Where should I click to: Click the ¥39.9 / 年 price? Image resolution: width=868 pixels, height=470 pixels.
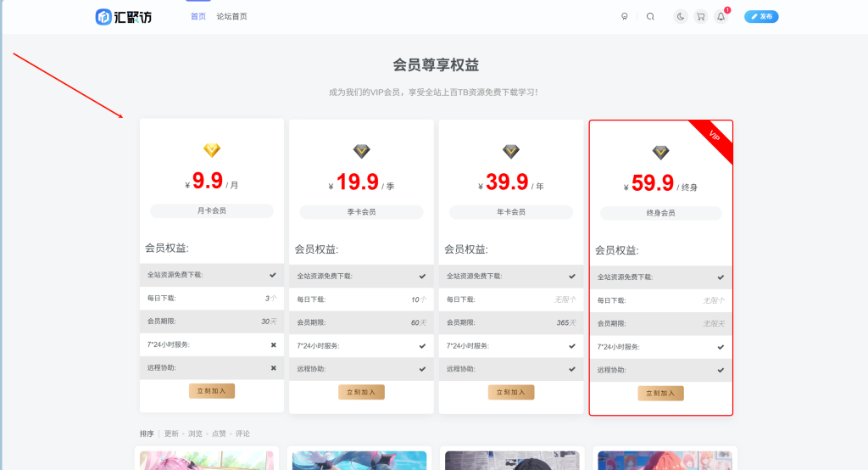pos(510,182)
